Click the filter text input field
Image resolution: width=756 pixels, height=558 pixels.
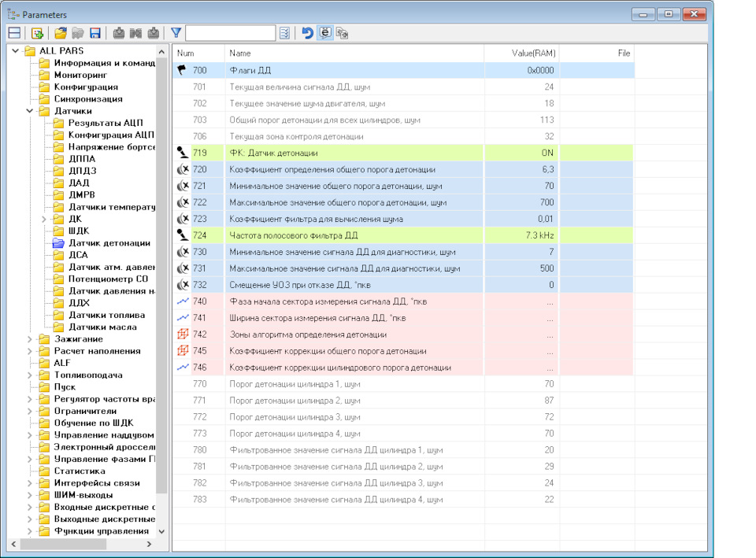pos(230,33)
